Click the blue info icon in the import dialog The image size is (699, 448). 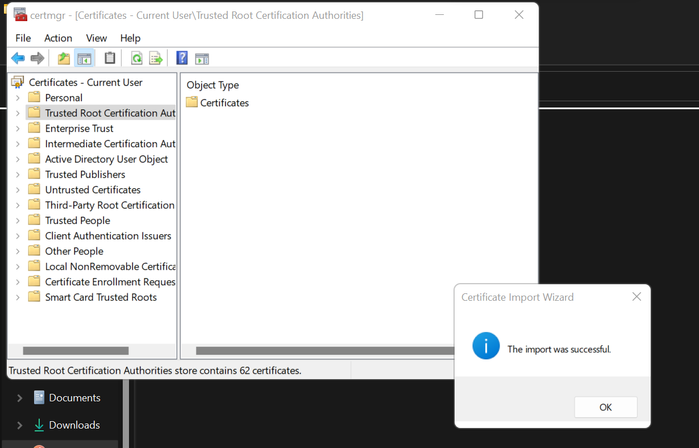pyautogui.click(x=486, y=345)
